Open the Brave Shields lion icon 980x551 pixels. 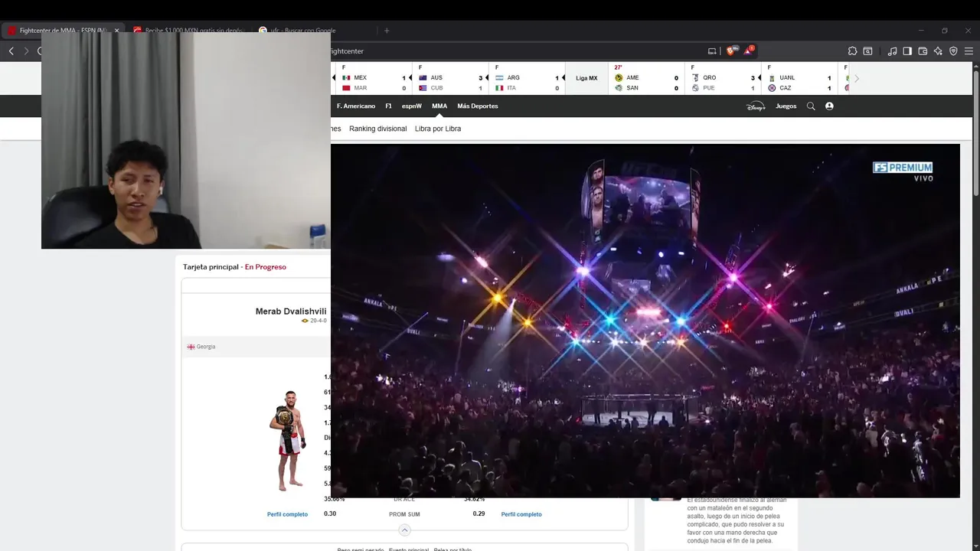tap(732, 51)
